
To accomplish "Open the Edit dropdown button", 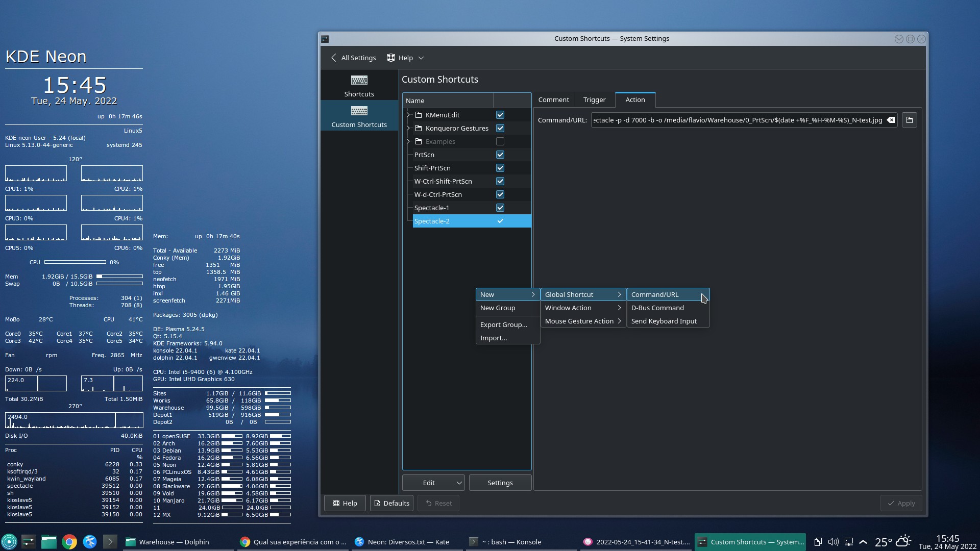I will pos(433,483).
